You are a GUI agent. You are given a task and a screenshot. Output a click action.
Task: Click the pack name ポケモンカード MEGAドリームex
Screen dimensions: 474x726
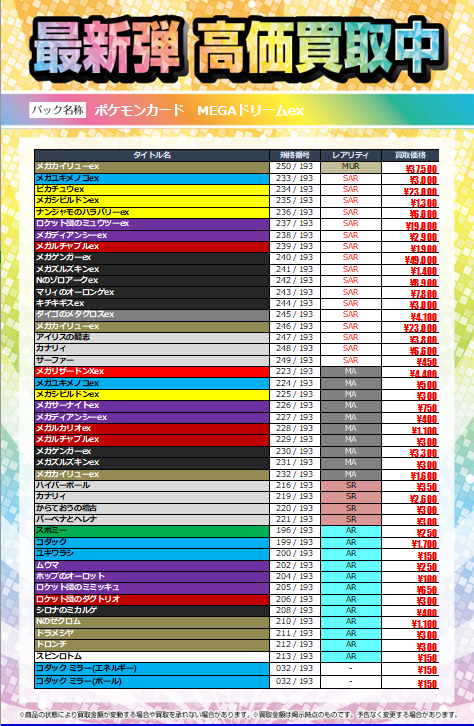199,111
